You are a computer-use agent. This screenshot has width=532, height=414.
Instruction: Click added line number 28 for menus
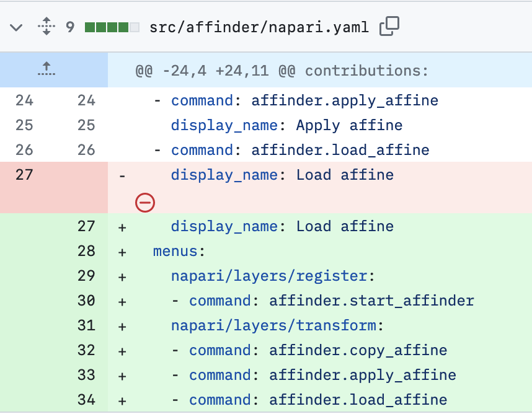tap(86, 251)
